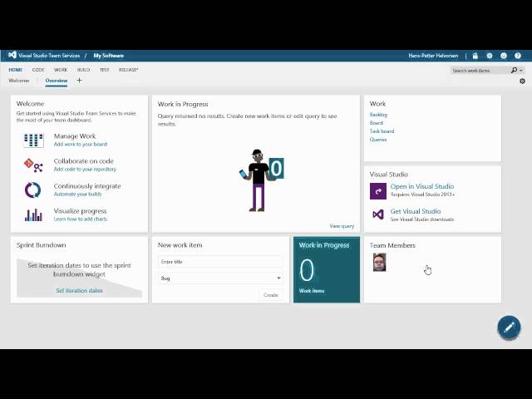Open the BUILD hub tab

tap(83, 70)
